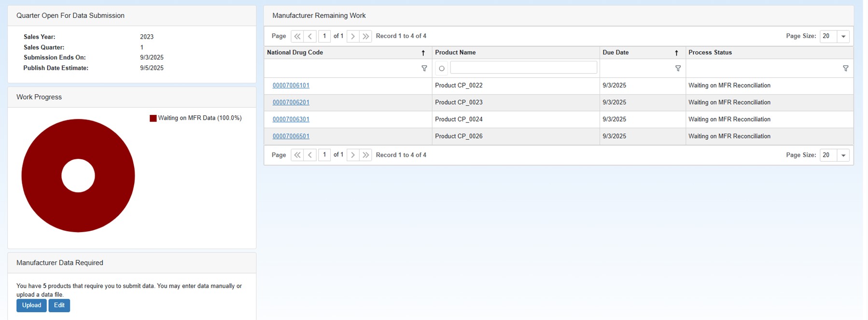Click top pager page number field

[324, 36]
